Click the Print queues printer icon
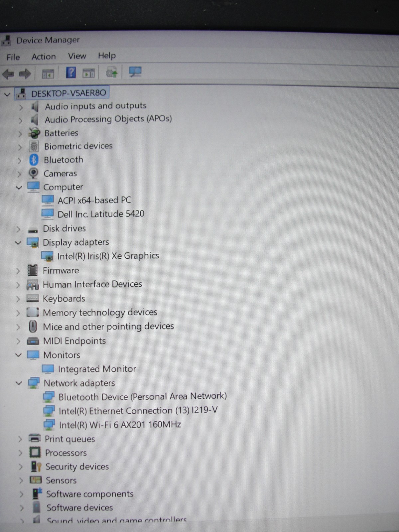399x532 pixels. pos(35,438)
